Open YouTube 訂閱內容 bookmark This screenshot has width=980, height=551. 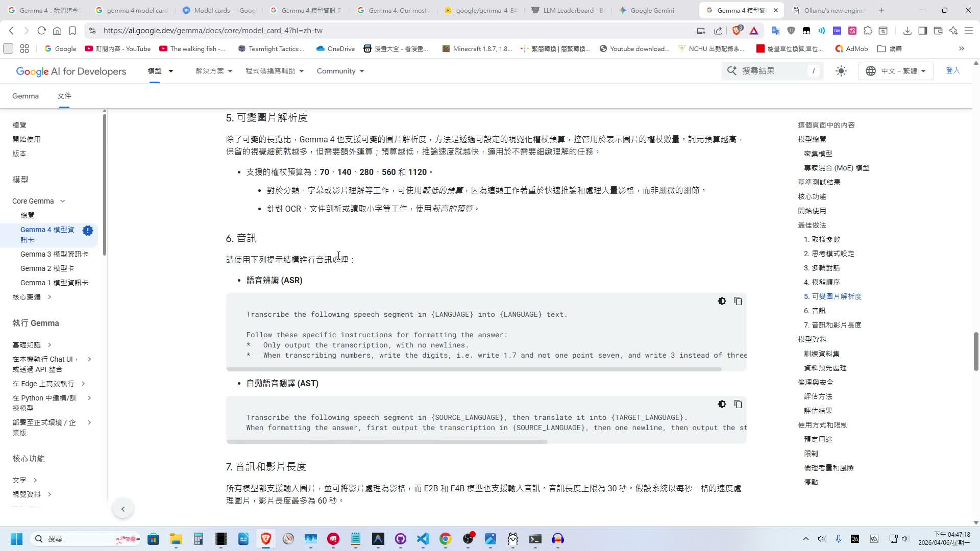click(x=118, y=48)
